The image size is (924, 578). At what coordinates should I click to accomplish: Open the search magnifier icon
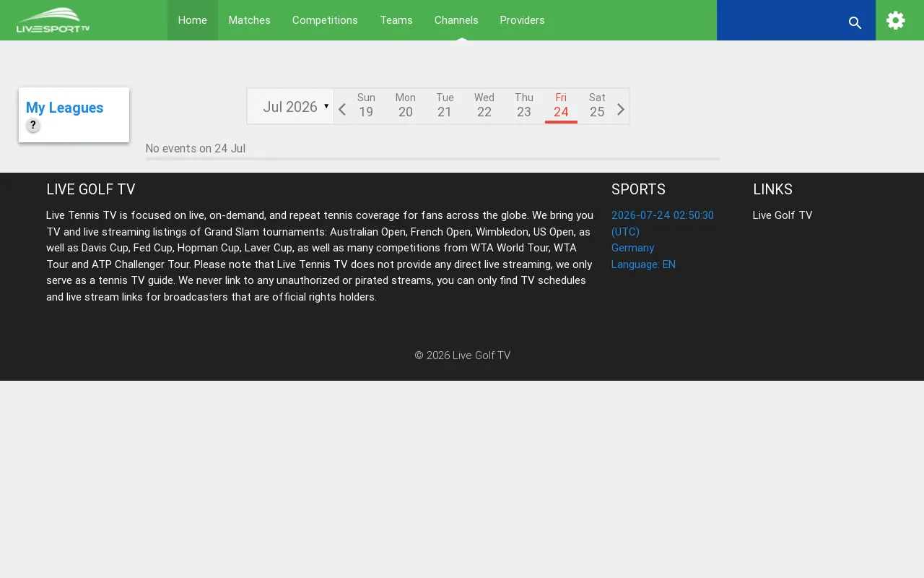[855, 22]
